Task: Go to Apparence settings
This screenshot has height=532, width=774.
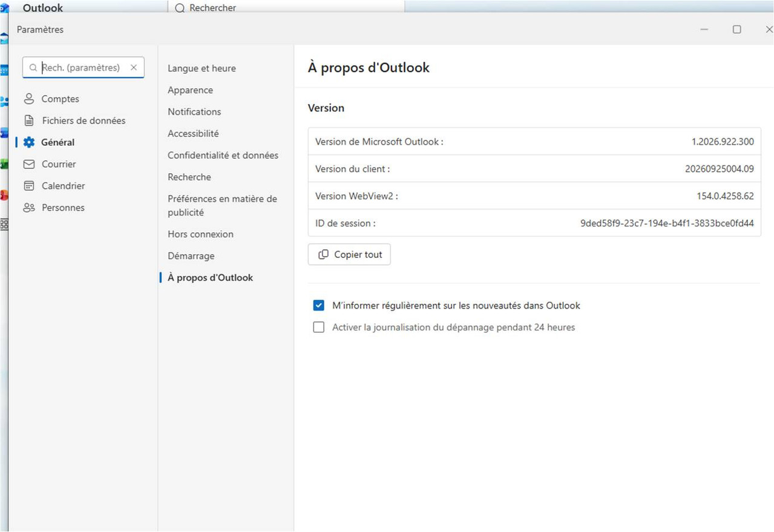Action: click(190, 90)
